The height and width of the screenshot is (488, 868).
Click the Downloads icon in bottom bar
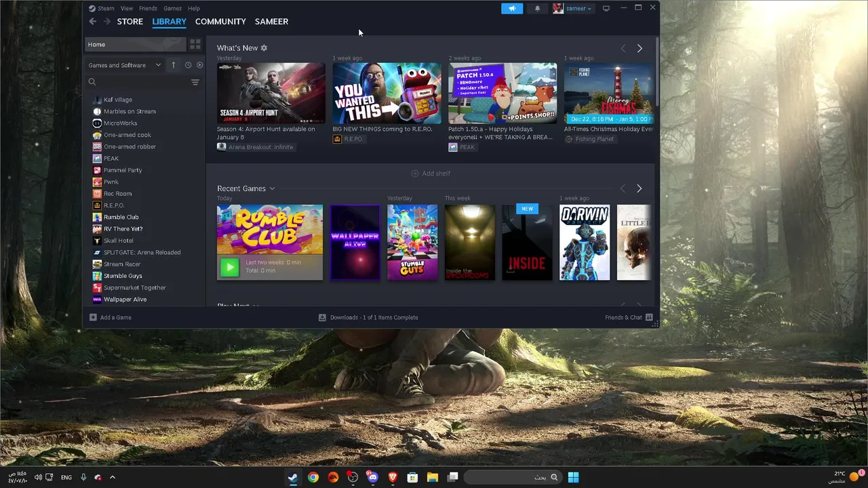pyautogui.click(x=322, y=317)
